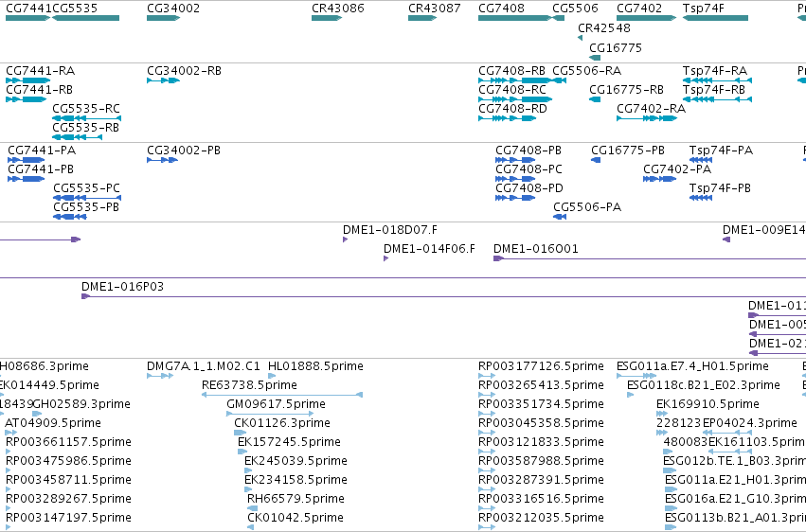Image resolution: width=806 pixels, height=532 pixels.
Task: Click the CG5535-PC protein glyph
Action: click(x=87, y=198)
